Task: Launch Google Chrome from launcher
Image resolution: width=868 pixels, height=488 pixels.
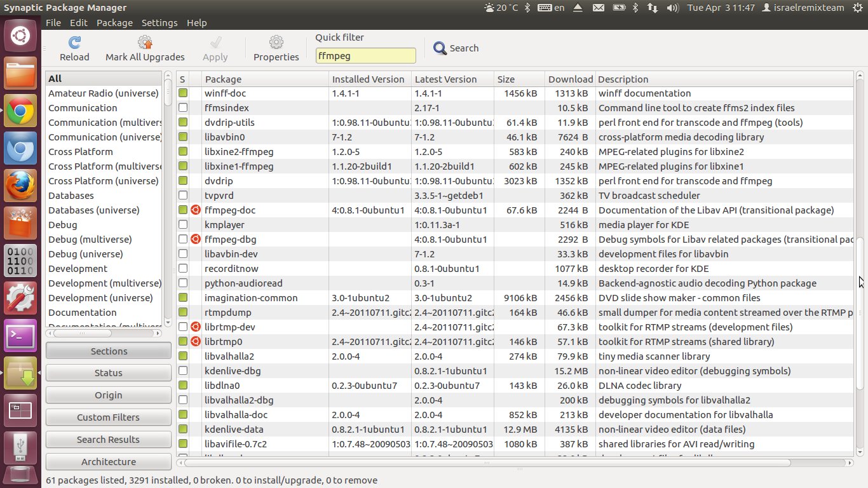Action: coord(20,111)
